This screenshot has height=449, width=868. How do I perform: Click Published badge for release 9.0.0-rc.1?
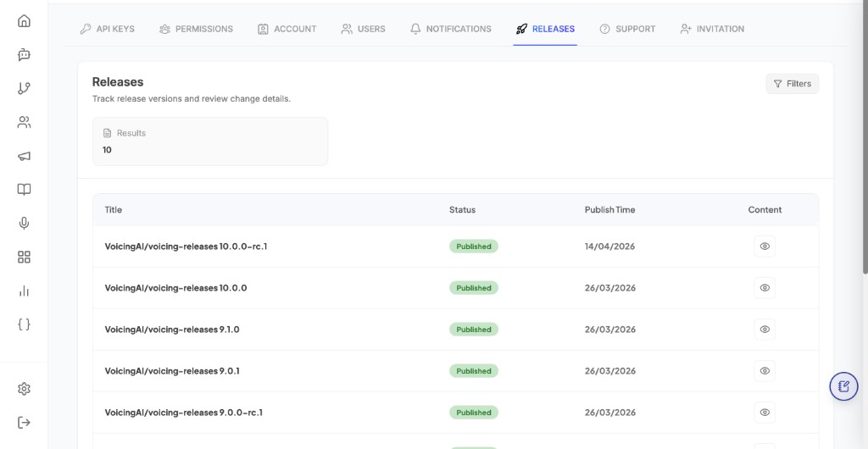coord(473,412)
